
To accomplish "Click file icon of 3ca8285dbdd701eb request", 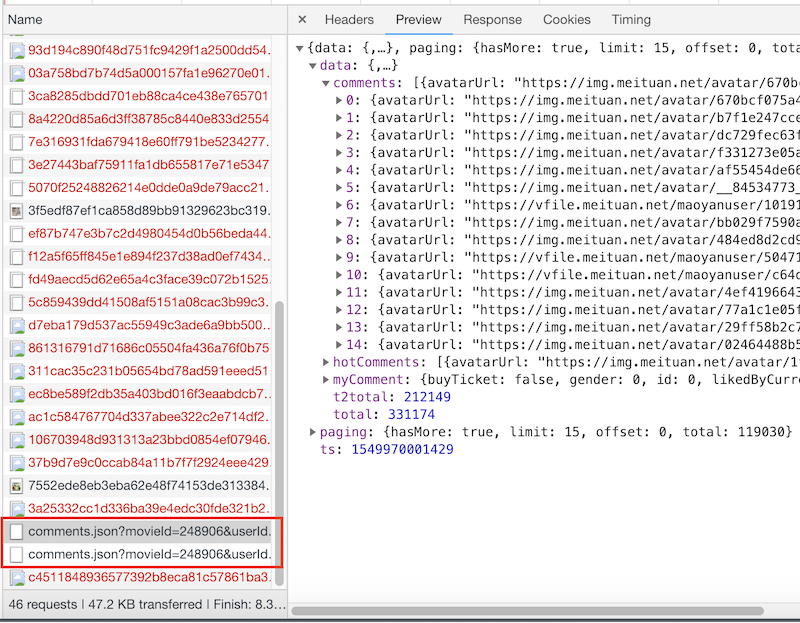I will pos(17,96).
